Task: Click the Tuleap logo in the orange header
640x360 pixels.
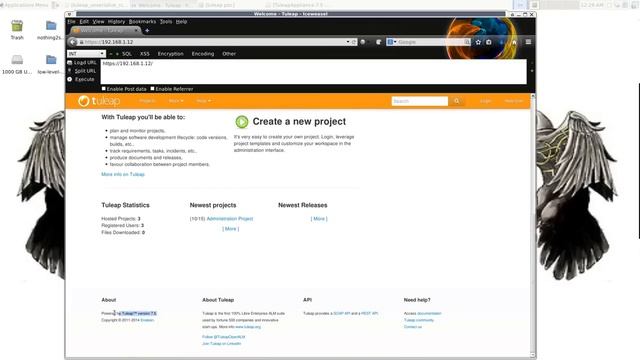Action: [99, 101]
